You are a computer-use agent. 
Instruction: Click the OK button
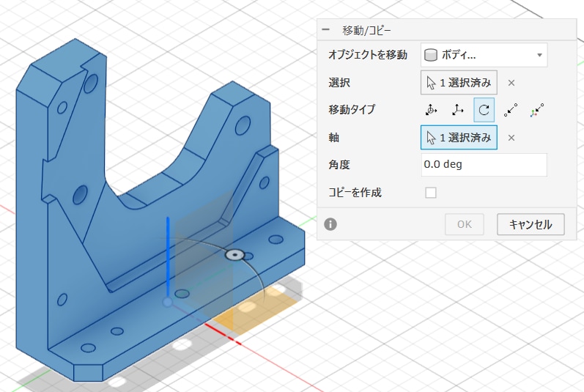click(465, 224)
